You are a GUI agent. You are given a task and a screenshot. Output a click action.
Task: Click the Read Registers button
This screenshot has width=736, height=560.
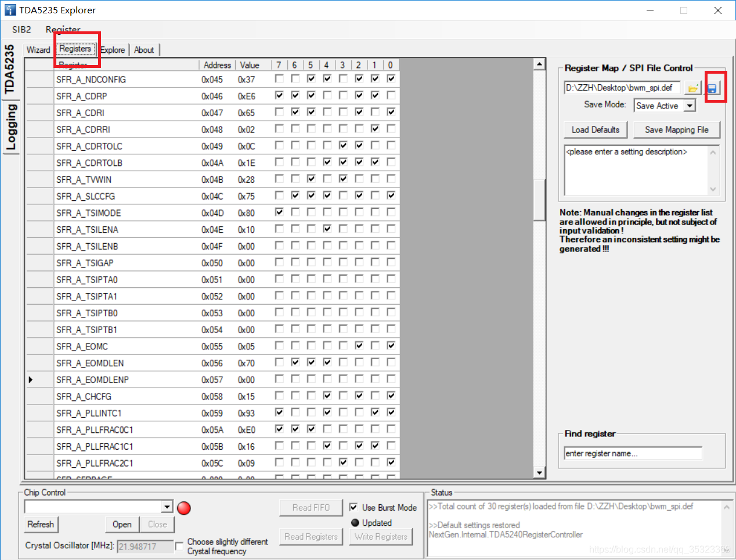(x=311, y=537)
